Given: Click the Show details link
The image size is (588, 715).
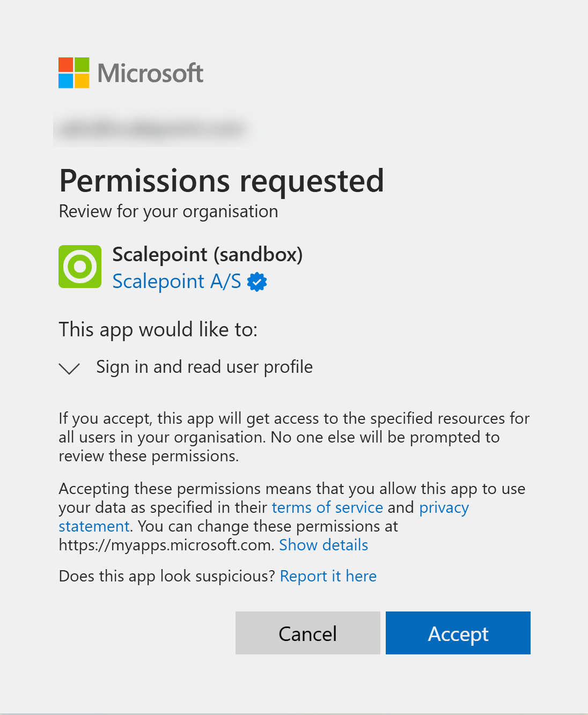Looking at the screenshot, I should tap(324, 545).
